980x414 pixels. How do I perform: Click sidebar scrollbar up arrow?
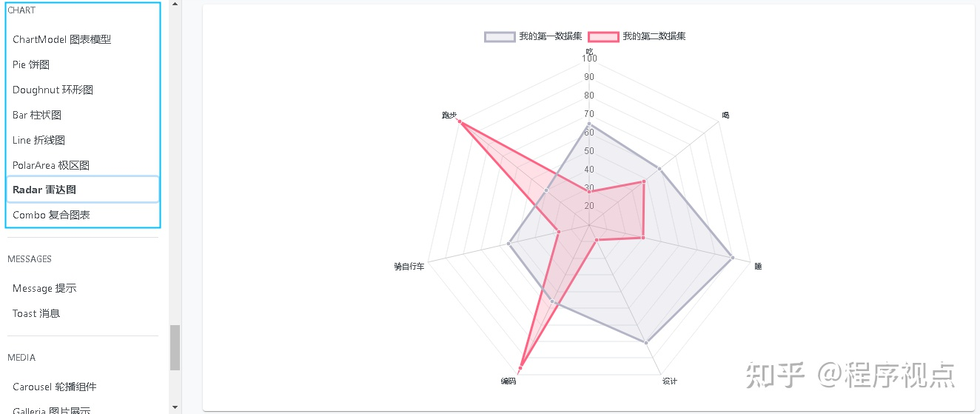[175, 4]
